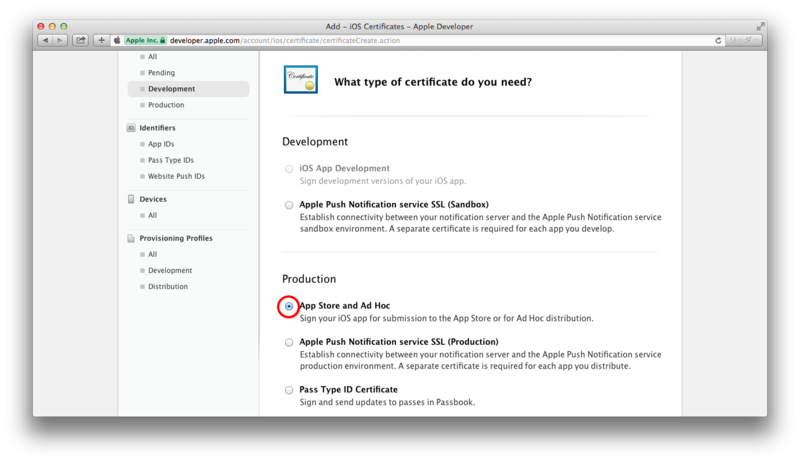Click 'What type of certificate do you need?' heading
Image resolution: width=800 pixels, height=462 pixels.
(433, 82)
